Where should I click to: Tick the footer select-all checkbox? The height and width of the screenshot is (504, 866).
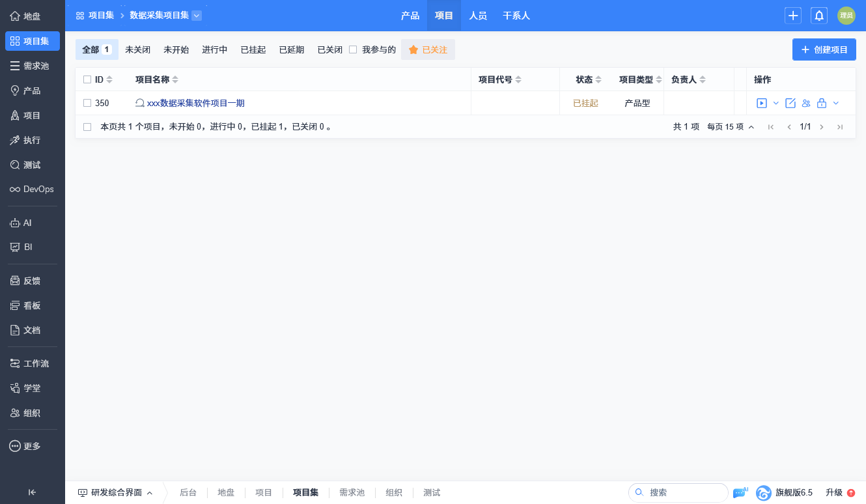pyautogui.click(x=87, y=127)
